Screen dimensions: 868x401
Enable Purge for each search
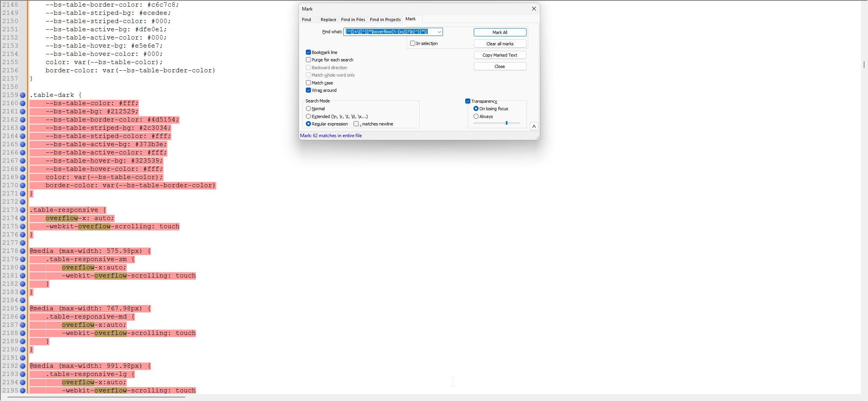pyautogui.click(x=308, y=60)
